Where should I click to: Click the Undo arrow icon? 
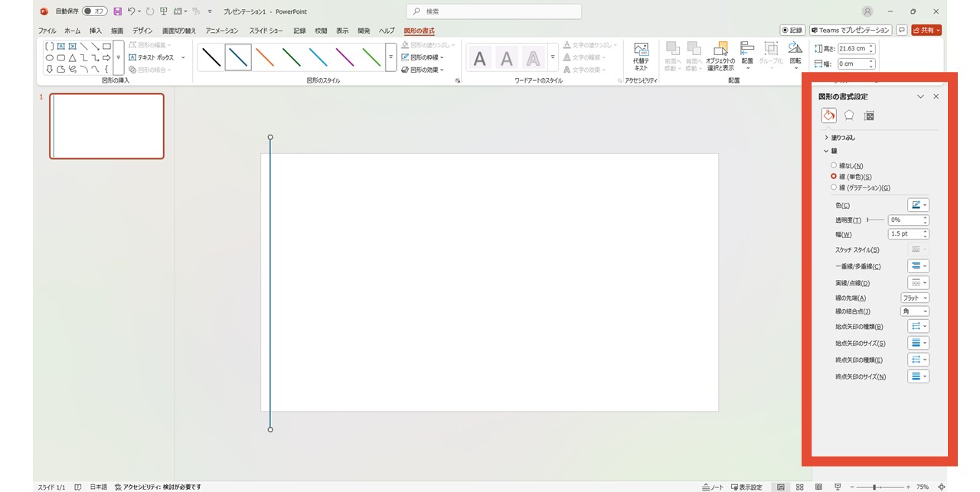click(x=132, y=11)
